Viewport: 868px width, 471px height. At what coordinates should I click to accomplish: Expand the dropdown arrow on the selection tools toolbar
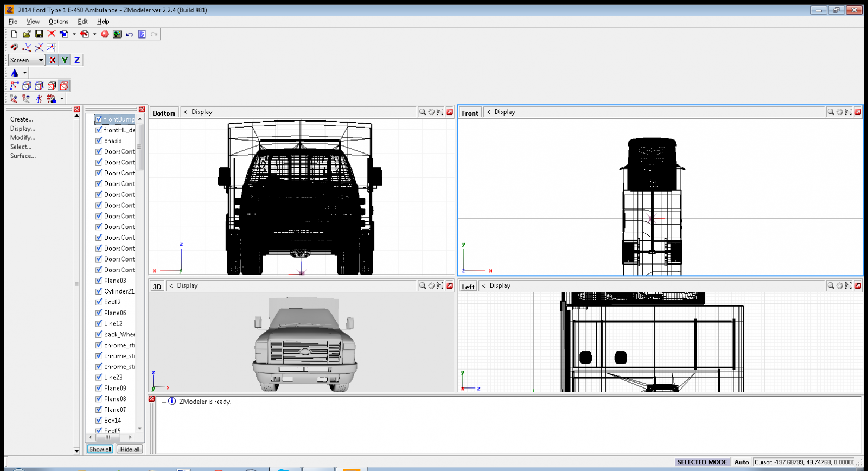[x=62, y=99]
